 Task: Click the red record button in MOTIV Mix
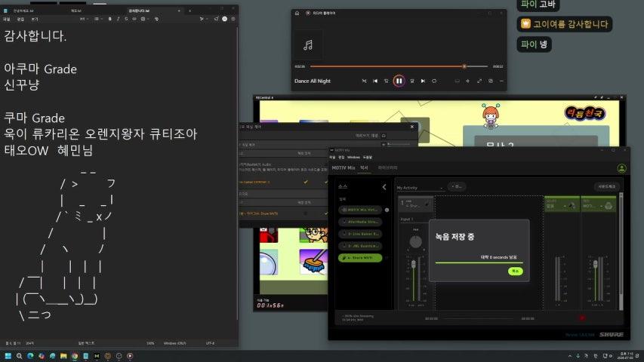(582, 318)
